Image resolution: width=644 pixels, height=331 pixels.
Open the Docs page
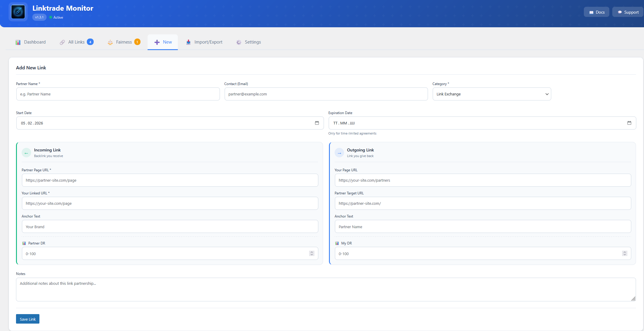596,12
